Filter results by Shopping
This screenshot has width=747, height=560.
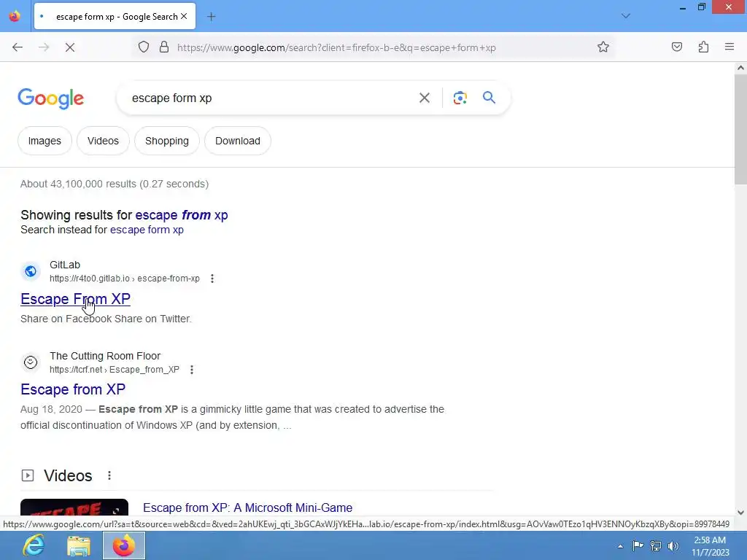(167, 141)
